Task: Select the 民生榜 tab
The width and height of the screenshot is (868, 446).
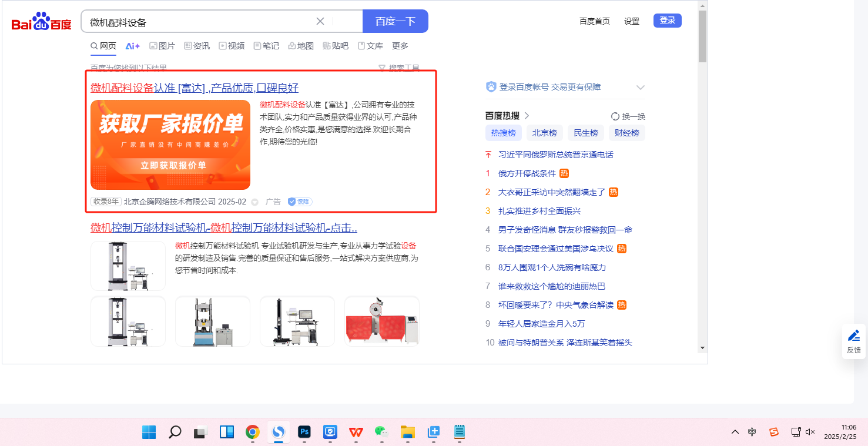Action: [x=586, y=133]
